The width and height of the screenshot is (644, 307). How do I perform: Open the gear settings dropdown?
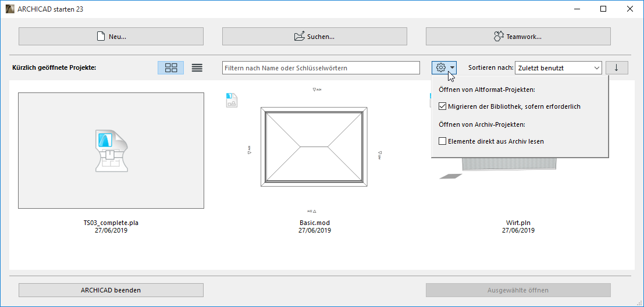tap(444, 67)
